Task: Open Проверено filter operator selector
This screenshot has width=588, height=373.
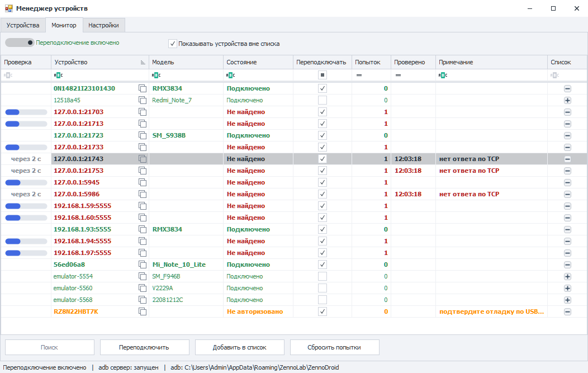Action: coord(399,75)
